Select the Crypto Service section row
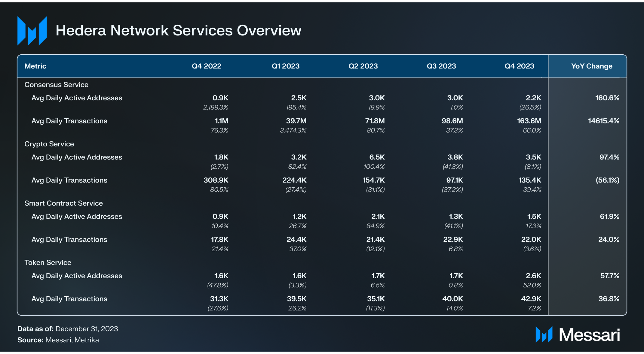 click(49, 144)
